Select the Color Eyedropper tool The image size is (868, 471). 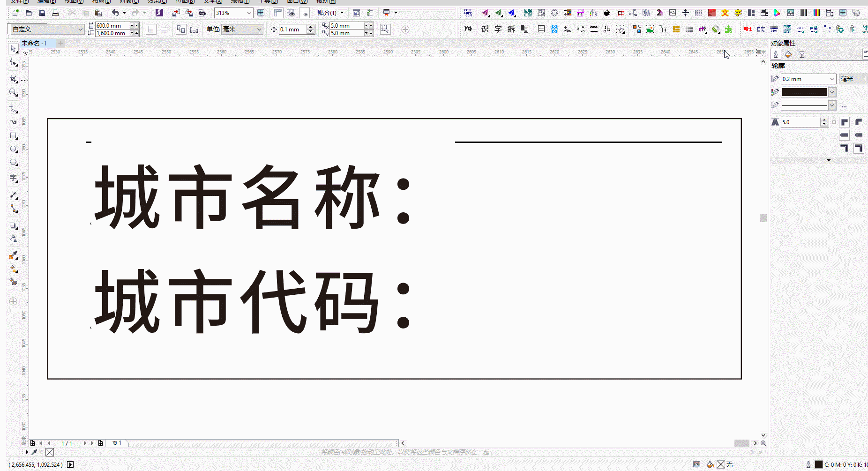click(13, 255)
